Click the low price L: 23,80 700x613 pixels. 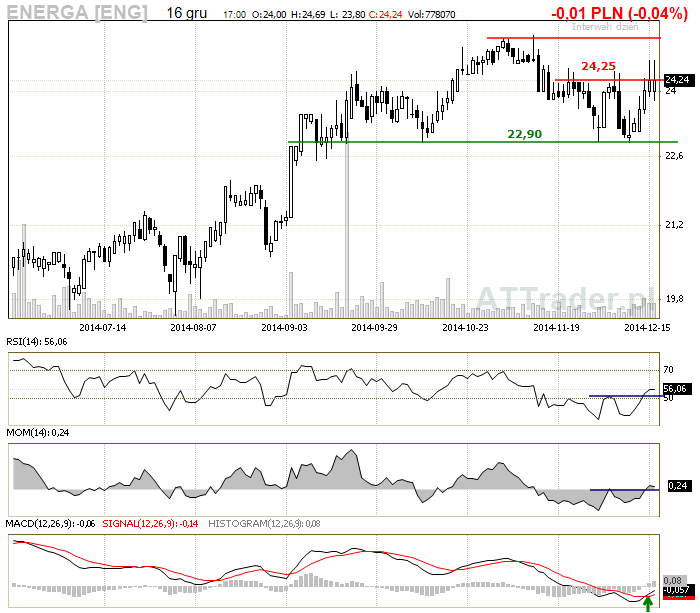(348, 15)
